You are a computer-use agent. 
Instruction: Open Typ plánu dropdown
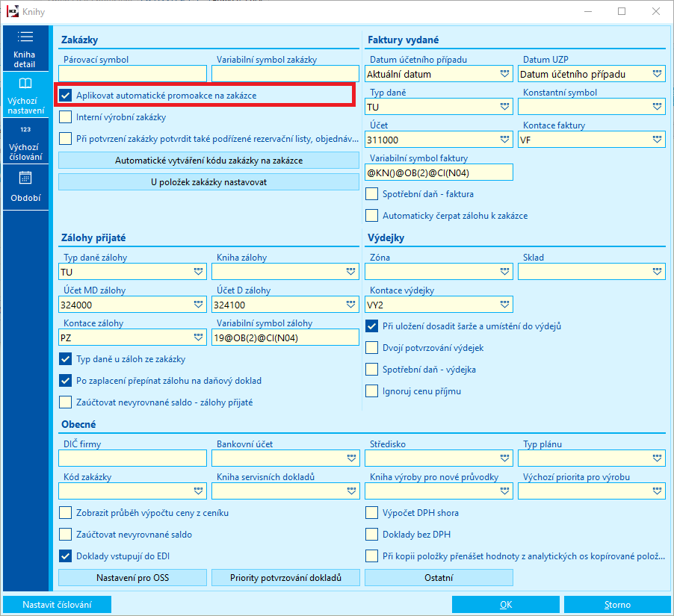(x=658, y=458)
